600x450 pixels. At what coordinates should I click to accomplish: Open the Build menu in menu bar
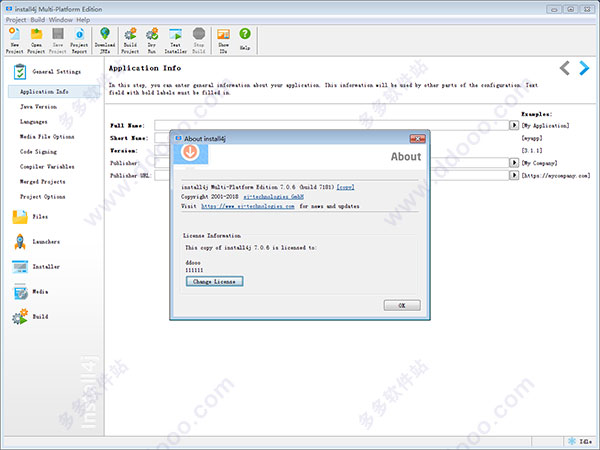pyautogui.click(x=38, y=20)
